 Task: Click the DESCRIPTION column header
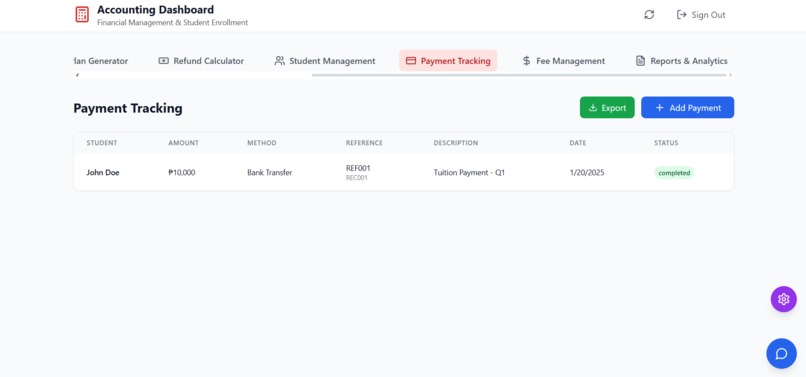point(456,143)
